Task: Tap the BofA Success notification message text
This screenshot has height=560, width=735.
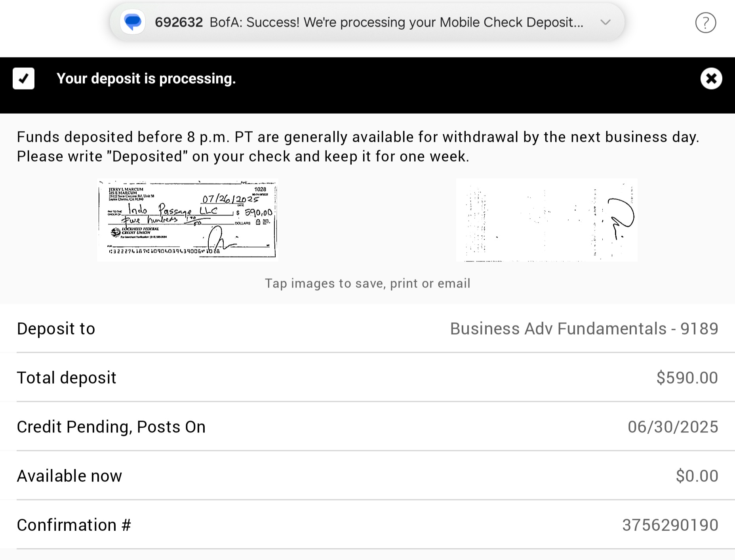Action: [396, 23]
